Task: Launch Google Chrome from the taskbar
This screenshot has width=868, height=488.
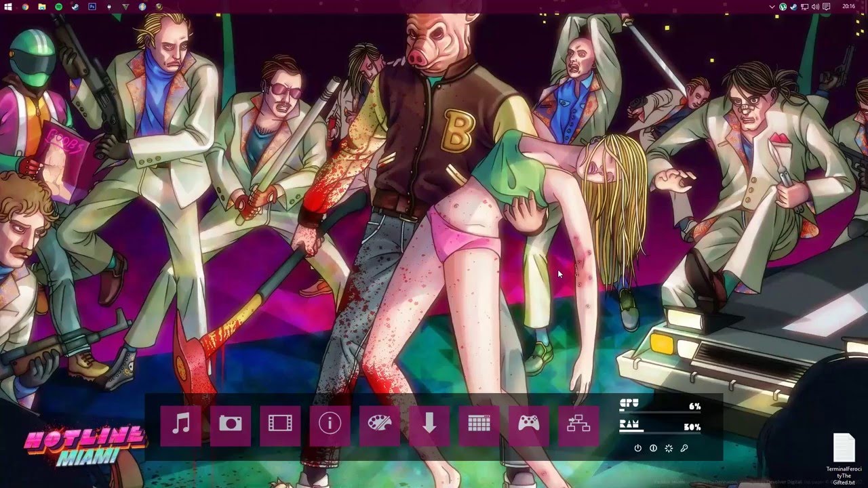Action: 25,7
